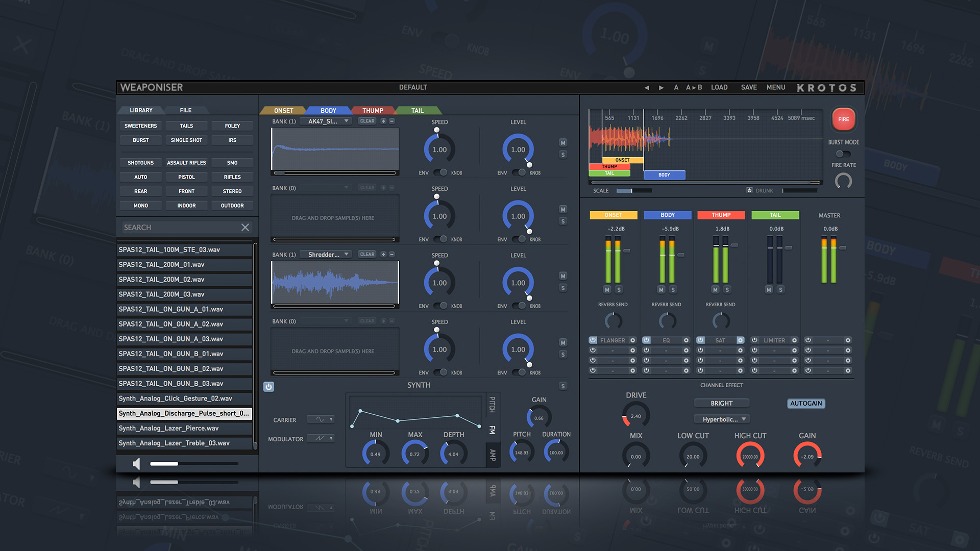Image resolution: width=980 pixels, height=551 pixels.
Task: Toggle the SYNTH power button
Action: [269, 387]
